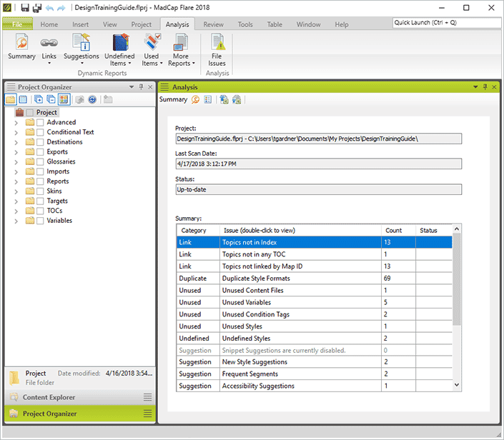This screenshot has width=504, height=440.
Task: Expand the Targets folder node
Action: tap(16, 201)
